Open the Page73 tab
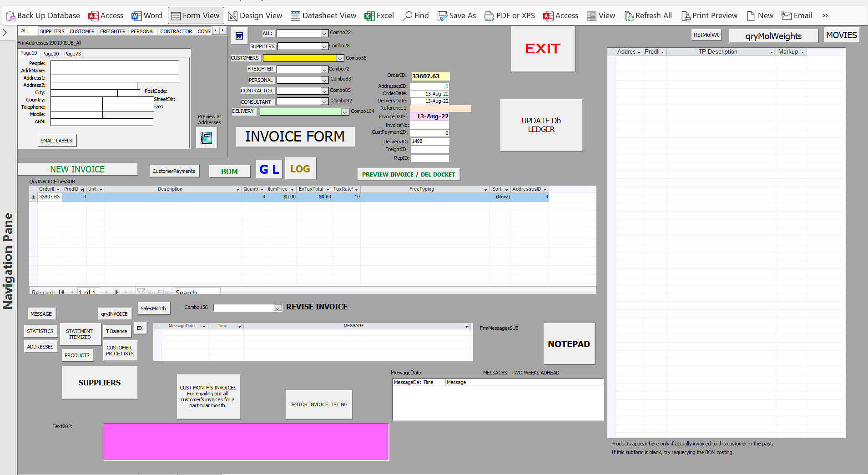This screenshot has height=475, width=868. pos(72,54)
